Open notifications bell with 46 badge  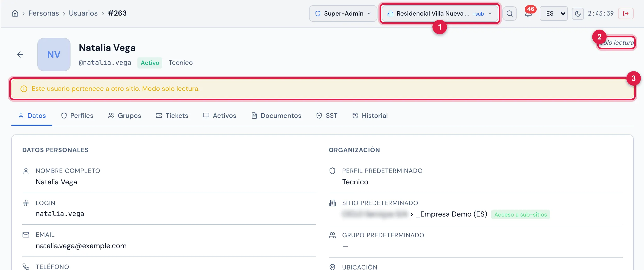tap(528, 14)
